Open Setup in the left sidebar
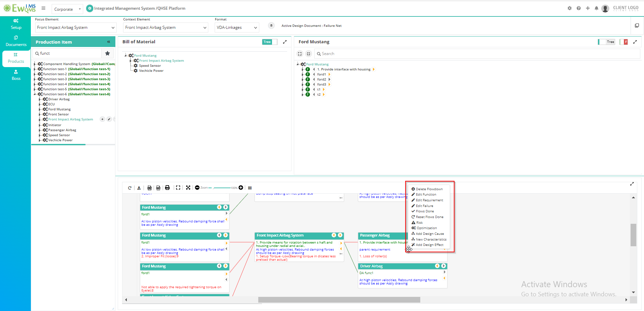Image resolution: width=644 pixels, height=311 pixels. [x=16, y=24]
